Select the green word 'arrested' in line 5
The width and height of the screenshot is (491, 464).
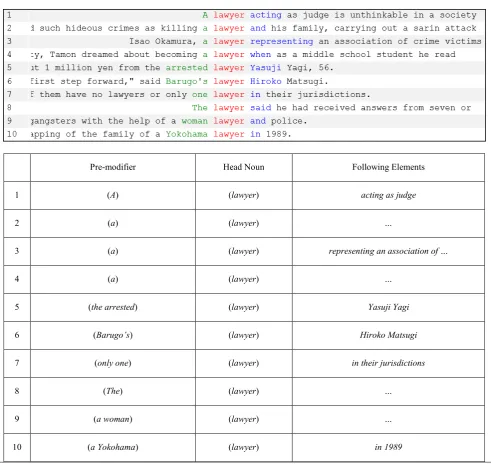187,68
